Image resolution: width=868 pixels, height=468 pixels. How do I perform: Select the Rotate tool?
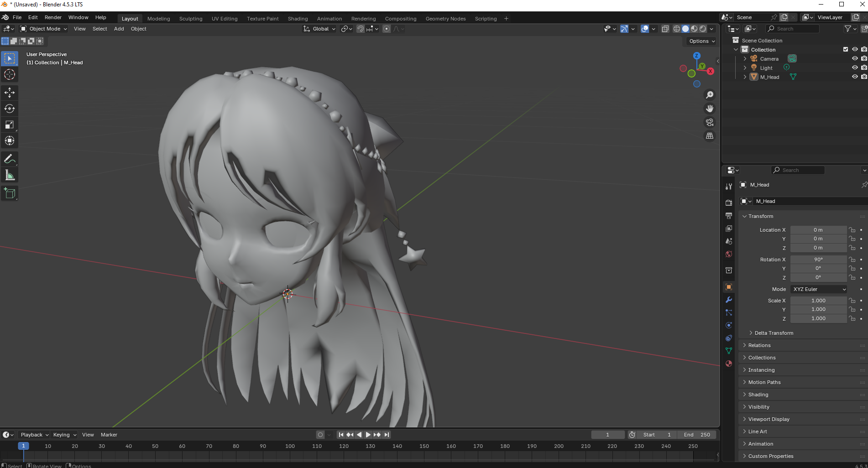point(10,109)
